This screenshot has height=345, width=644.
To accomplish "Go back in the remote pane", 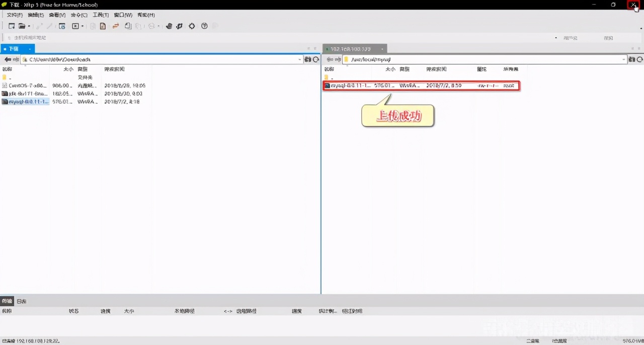I will [330, 59].
